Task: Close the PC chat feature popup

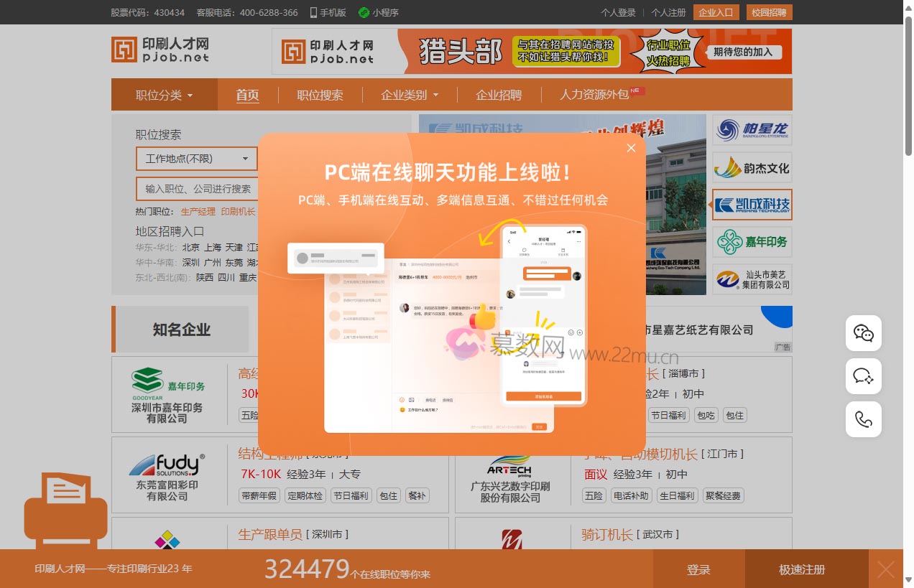Action: (x=631, y=148)
